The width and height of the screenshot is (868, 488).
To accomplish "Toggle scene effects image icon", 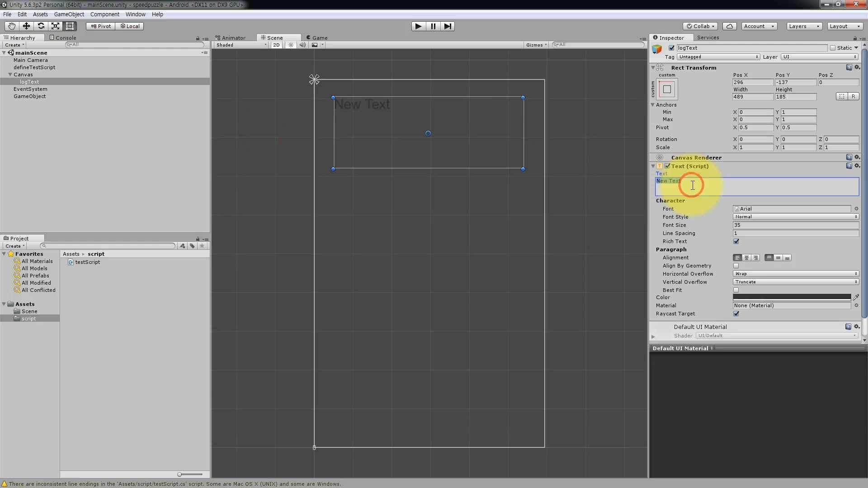I will point(315,45).
